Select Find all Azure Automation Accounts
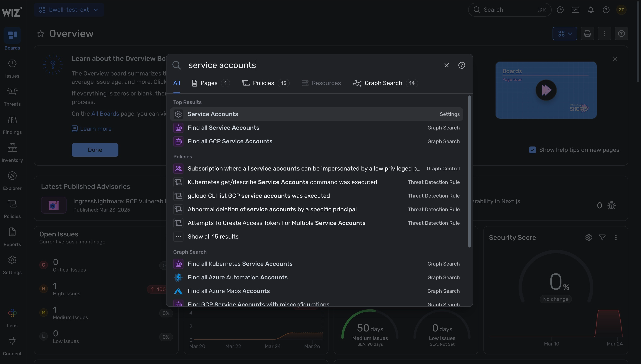641x364 pixels. click(x=316, y=277)
